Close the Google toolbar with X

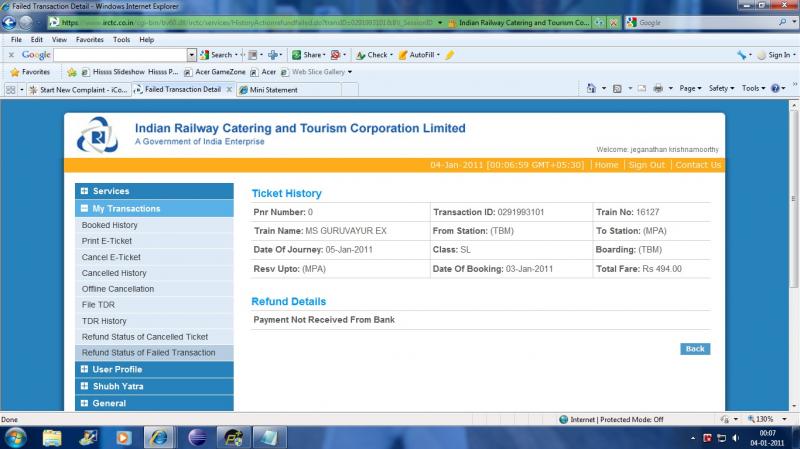(x=11, y=55)
